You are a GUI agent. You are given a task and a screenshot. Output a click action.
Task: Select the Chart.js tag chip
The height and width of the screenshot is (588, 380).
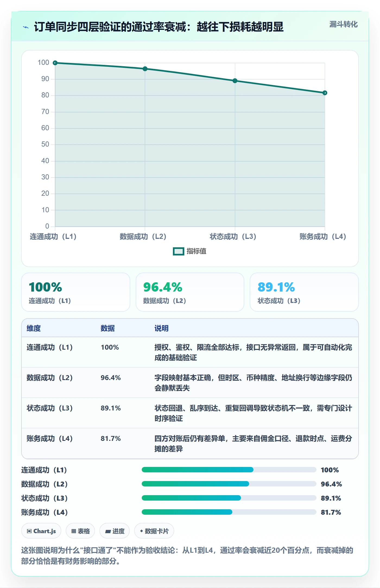click(x=41, y=531)
